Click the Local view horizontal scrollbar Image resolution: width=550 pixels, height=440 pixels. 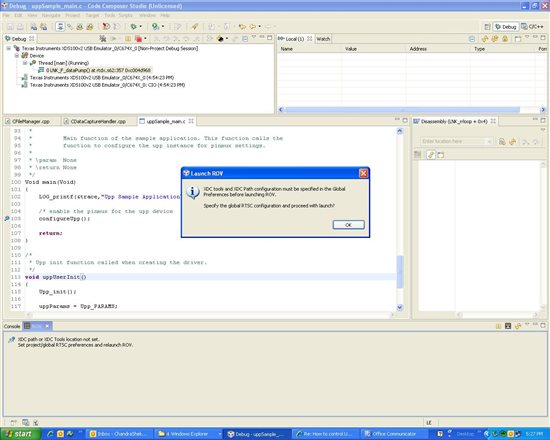pos(402,110)
